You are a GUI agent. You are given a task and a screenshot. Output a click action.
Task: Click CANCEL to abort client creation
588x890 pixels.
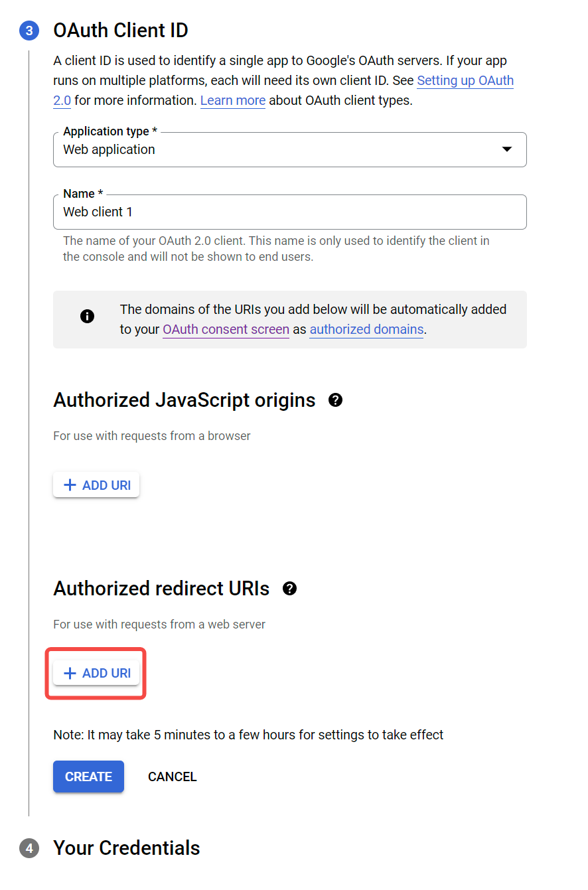pyautogui.click(x=172, y=777)
